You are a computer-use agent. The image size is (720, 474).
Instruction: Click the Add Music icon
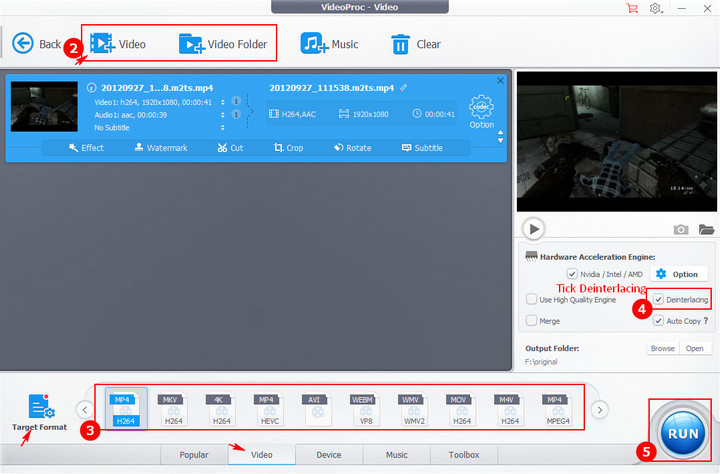point(315,44)
